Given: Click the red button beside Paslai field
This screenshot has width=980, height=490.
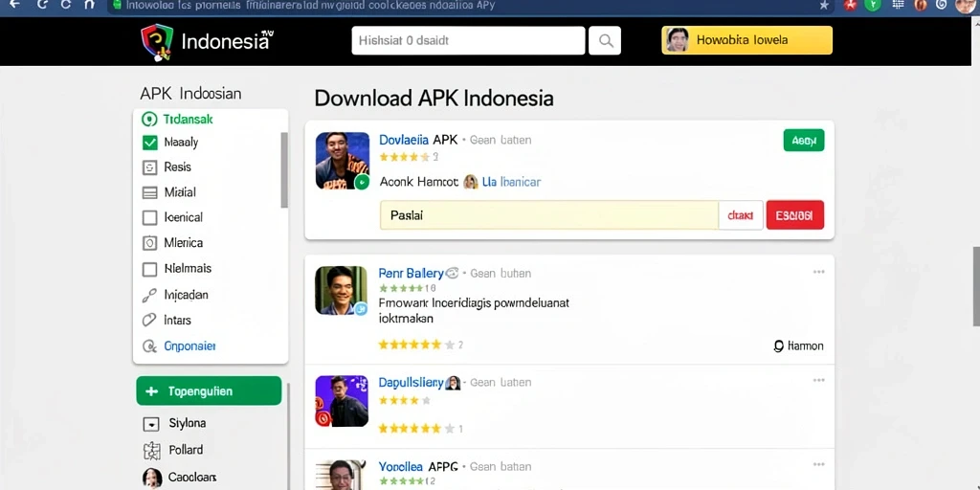Looking at the screenshot, I should coord(794,215).
